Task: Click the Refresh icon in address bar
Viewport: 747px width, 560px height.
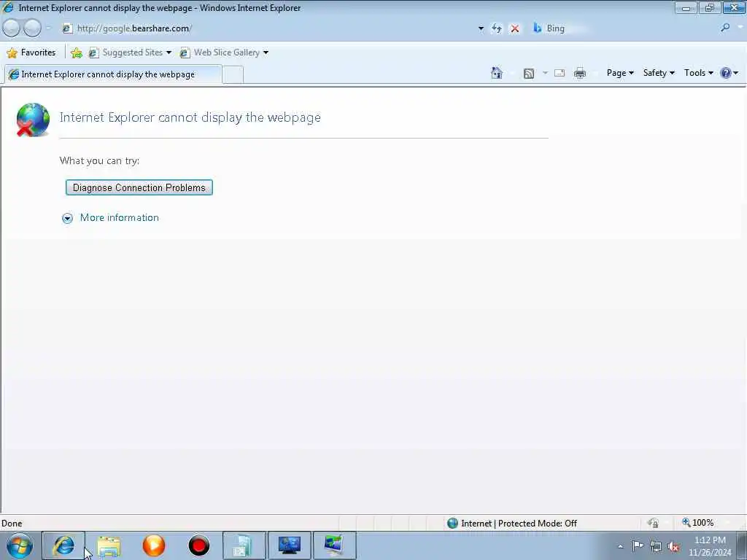Action: [496, 28]
